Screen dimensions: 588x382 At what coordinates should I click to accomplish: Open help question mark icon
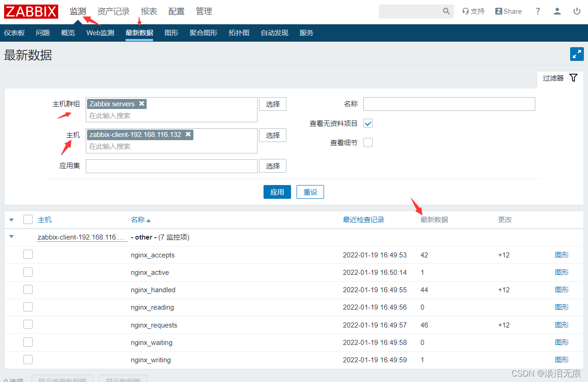click(538, 11)
